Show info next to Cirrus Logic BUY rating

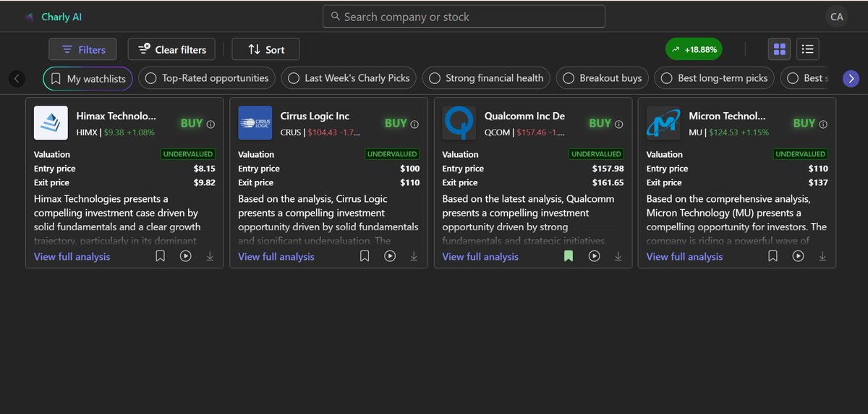(414, 124)
